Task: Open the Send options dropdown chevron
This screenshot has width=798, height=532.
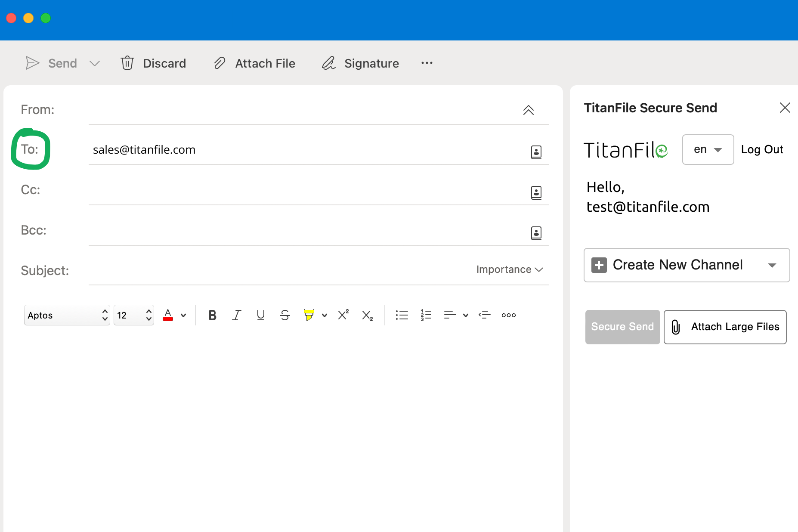Action: pyautogui.click(x=95, y=64)
